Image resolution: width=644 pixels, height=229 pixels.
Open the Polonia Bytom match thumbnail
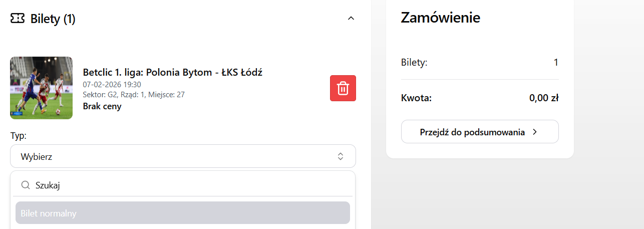[42, 88]
